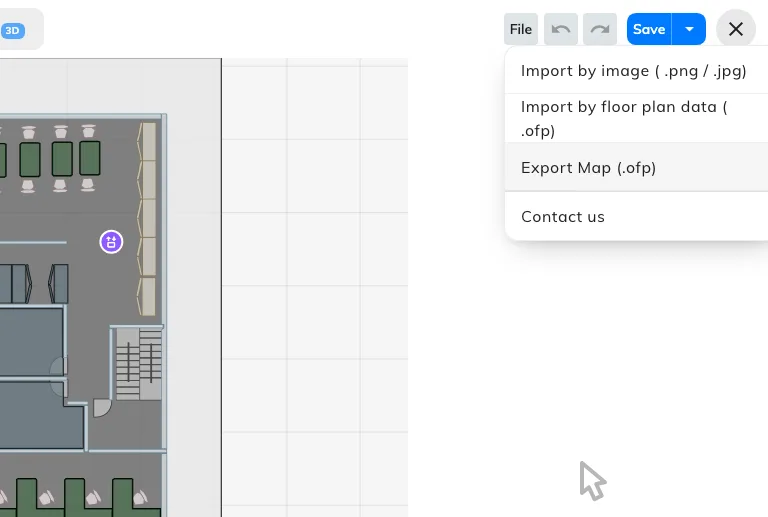Select the staircase object on the map
This screenshot has height=517, width=768.
point(139,363)
